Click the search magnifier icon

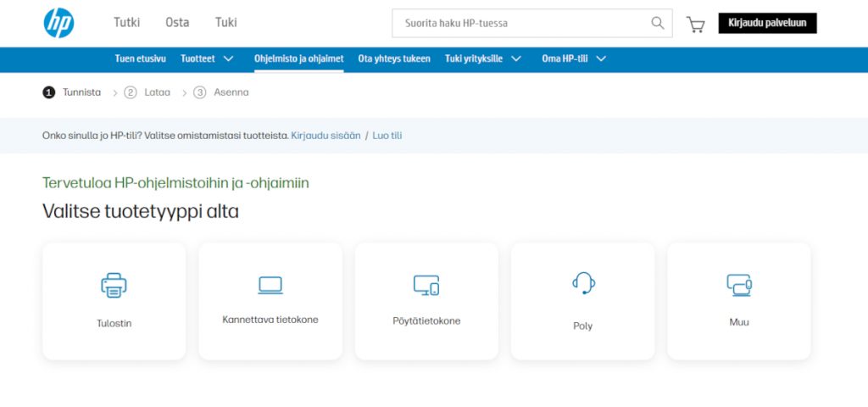click(x=657, y=23)
